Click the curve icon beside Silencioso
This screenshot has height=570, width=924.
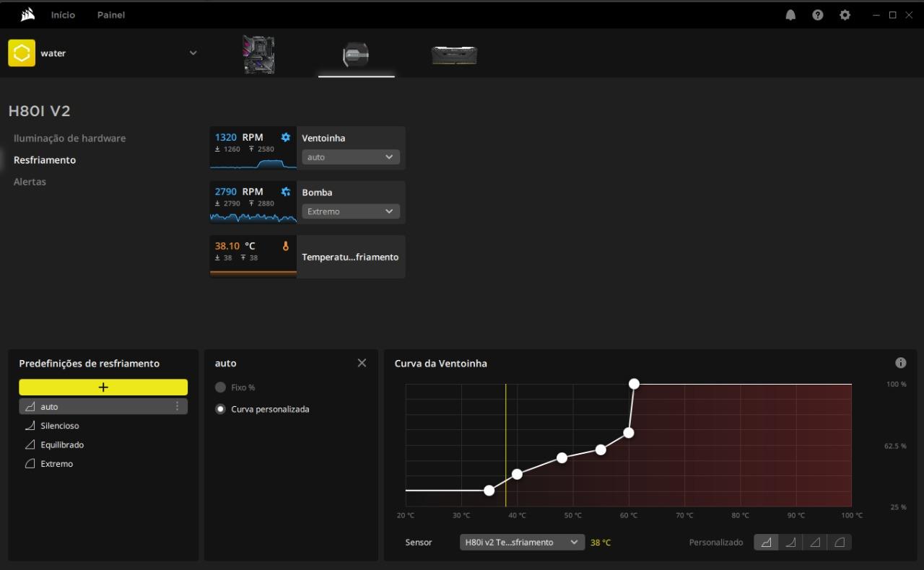point(30,426)
